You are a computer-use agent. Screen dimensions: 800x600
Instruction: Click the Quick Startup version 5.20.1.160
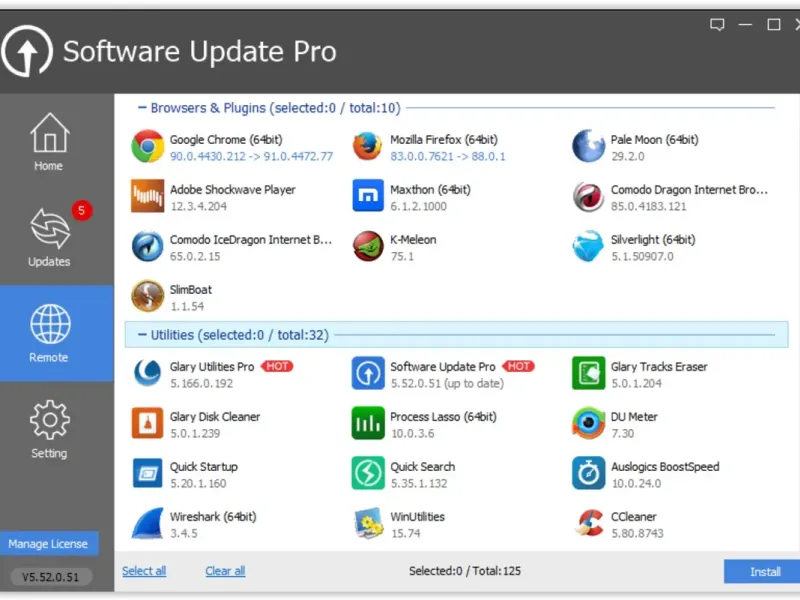[x=198, y=483]
